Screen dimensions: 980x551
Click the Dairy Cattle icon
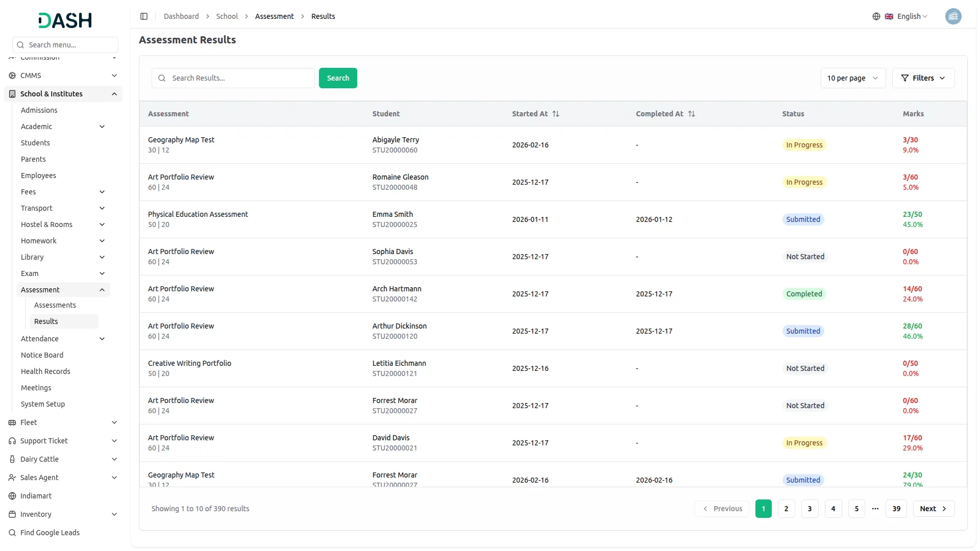coord(12,459)
